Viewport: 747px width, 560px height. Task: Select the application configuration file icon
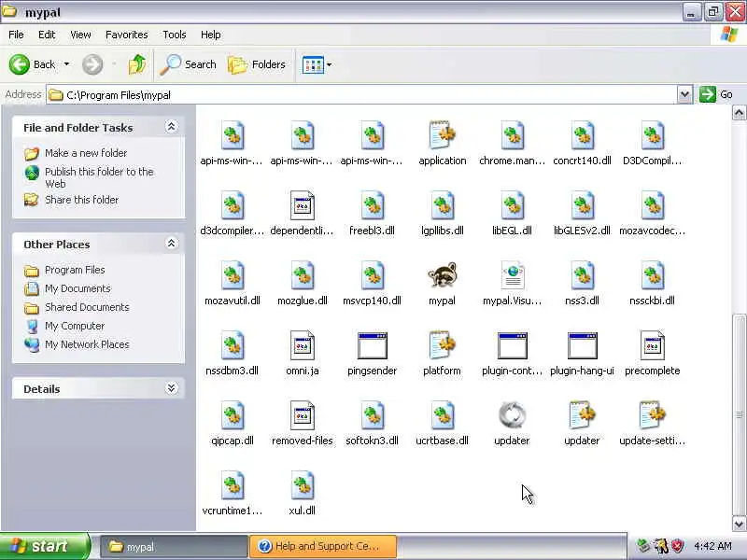tap(442, 134)
